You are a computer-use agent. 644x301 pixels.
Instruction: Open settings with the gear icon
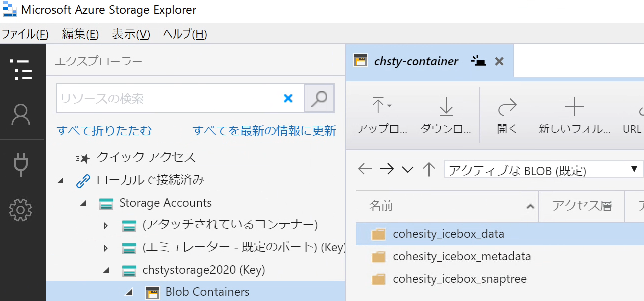21,210
